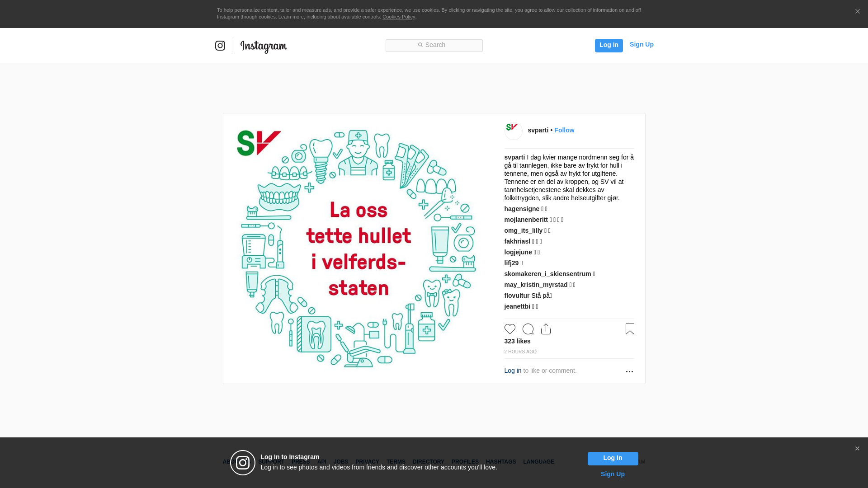
Task: Click the header Sign Up link
Action: point(642,44)
